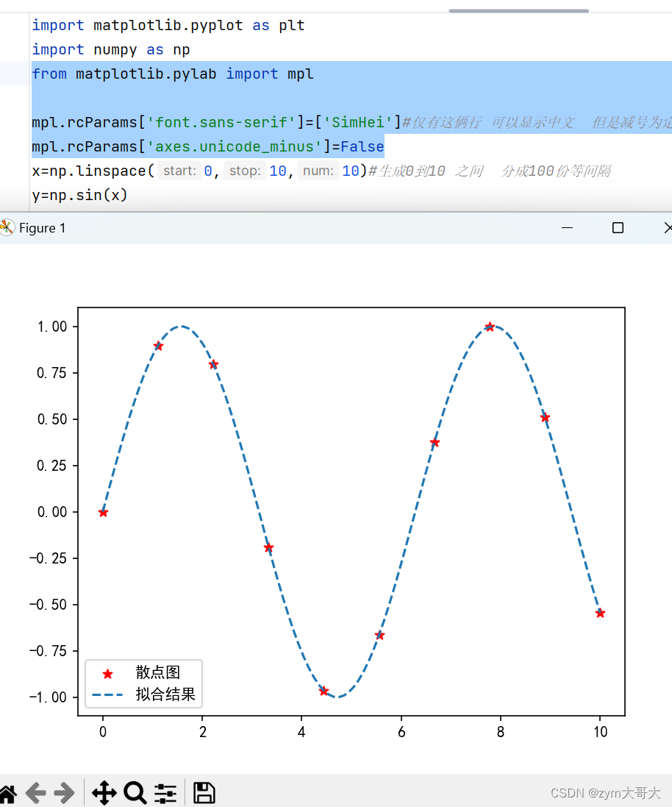
Task: Click the 'start:' parameter hint in linspace
Action: pos(179,171)
